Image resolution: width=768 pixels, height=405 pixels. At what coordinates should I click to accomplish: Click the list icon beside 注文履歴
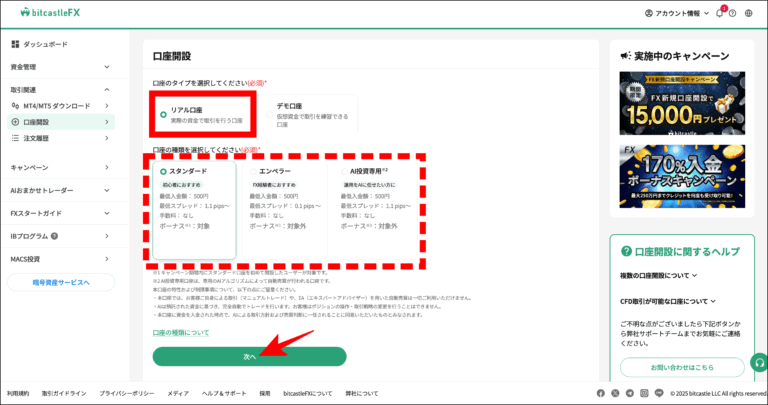click(15, 138)
